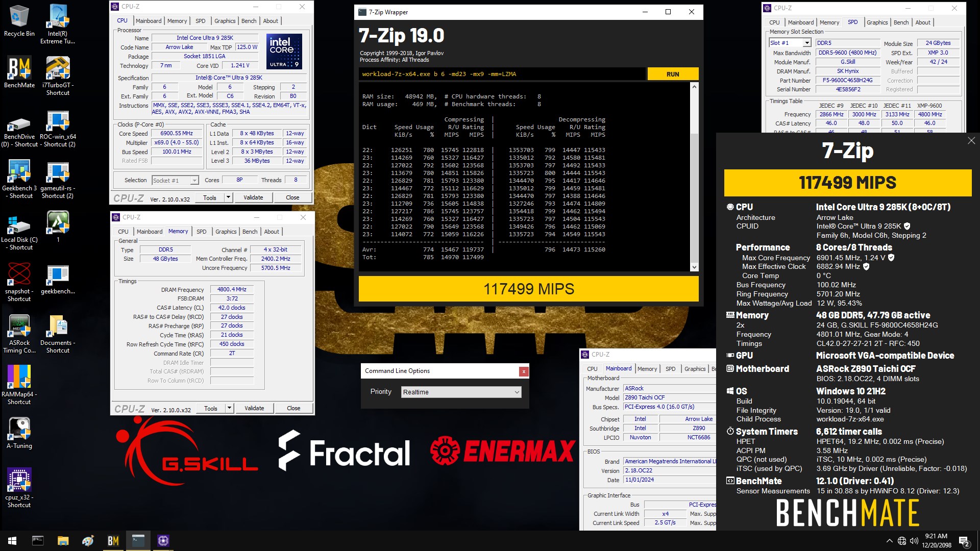Click BIOS version 2.18.OC22 field
The width and height of the screenshot is (980, 551).
pyautogui.click(x=669, y=470)
